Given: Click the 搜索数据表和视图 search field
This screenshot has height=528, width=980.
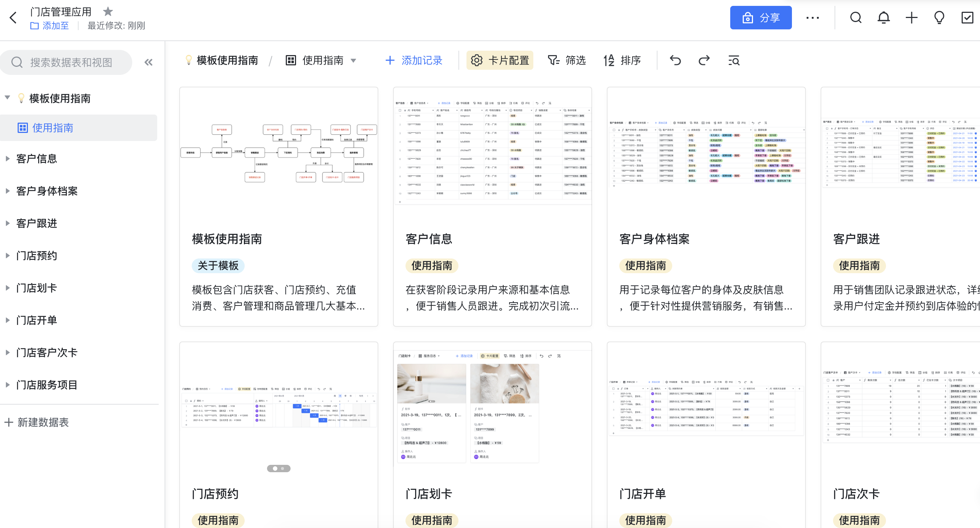Looking at the screenshot, I should pyautogui.click(x=71, y=62).
